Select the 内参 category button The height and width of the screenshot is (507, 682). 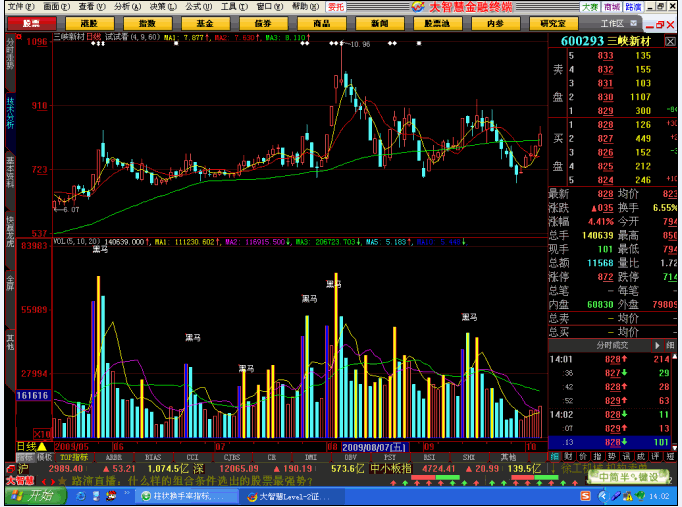[x=496, y=23]
